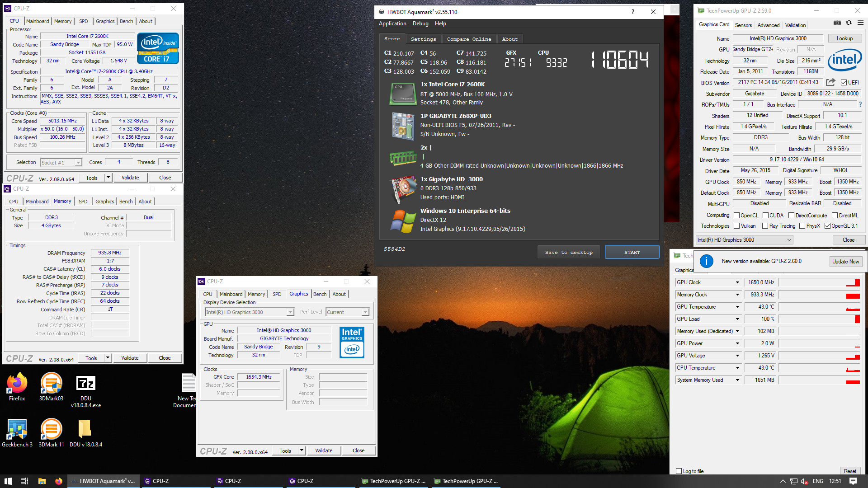This screenshot has height=488, width=868.
Task: Expand GPU Clock sensor dropdown
Action: (737, 282)
